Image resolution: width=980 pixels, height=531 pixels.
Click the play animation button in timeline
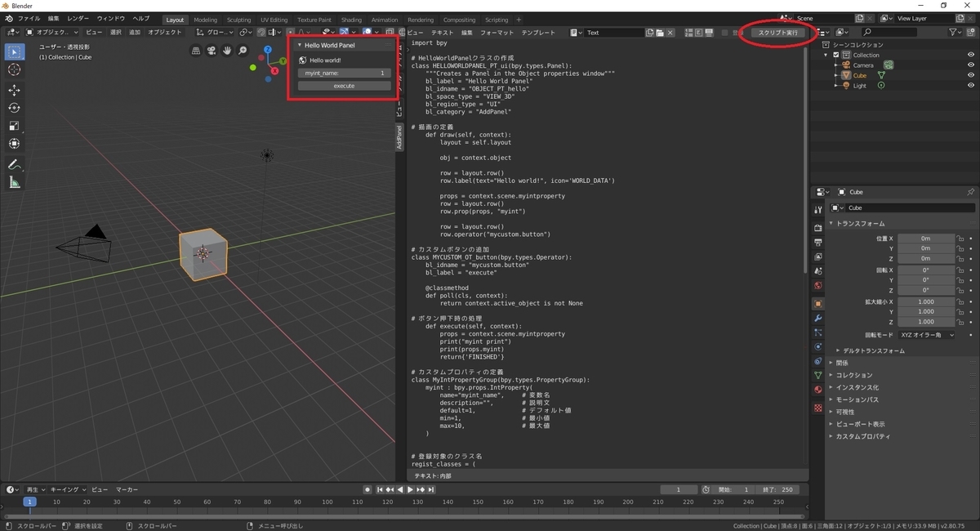(x=411, y=489)
